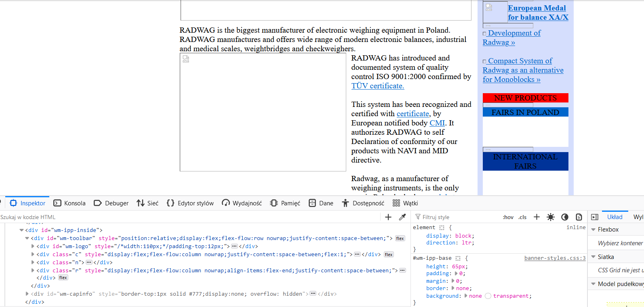Switch to the Konsola tab

(x=69, y=203)
